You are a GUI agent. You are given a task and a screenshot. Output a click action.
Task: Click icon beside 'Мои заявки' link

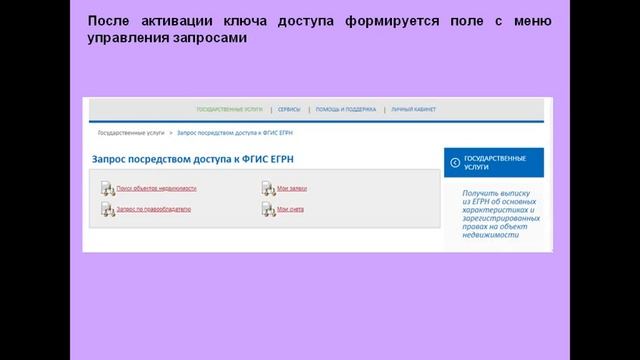click(269, 188)
